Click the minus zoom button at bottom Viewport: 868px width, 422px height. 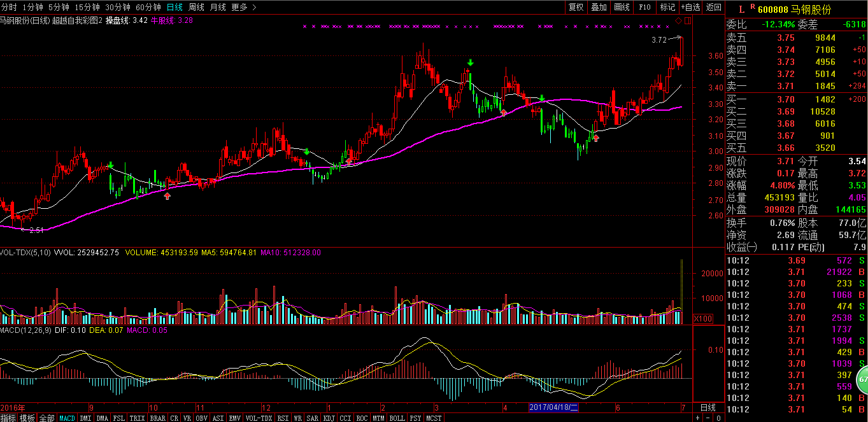[x=706, y=418]
